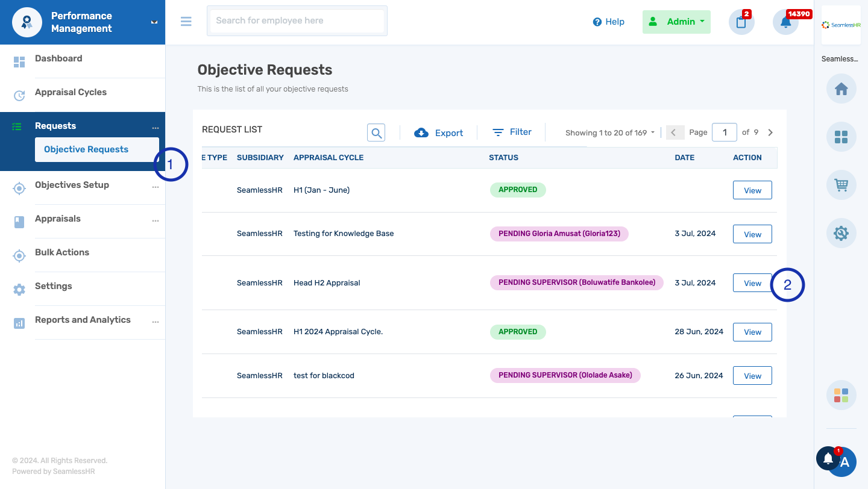Expand the Showing 1 to 20 dropdown

point(609,132)
